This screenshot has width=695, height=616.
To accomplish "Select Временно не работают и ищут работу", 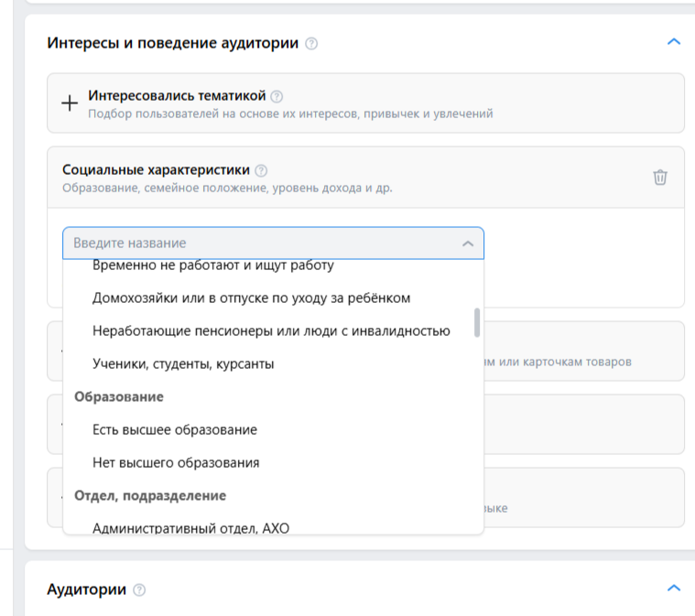I will pyautogui.click(x=213, y=266).
